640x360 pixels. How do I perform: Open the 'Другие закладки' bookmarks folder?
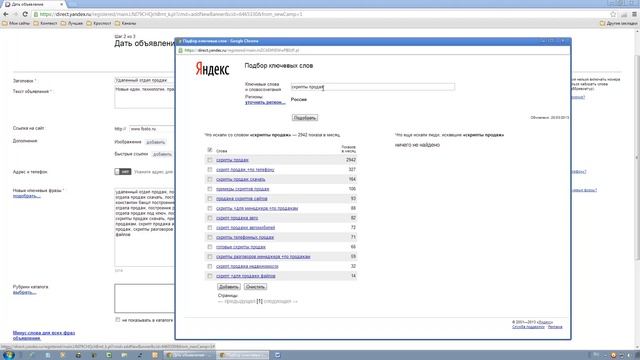tap(618, 24)
